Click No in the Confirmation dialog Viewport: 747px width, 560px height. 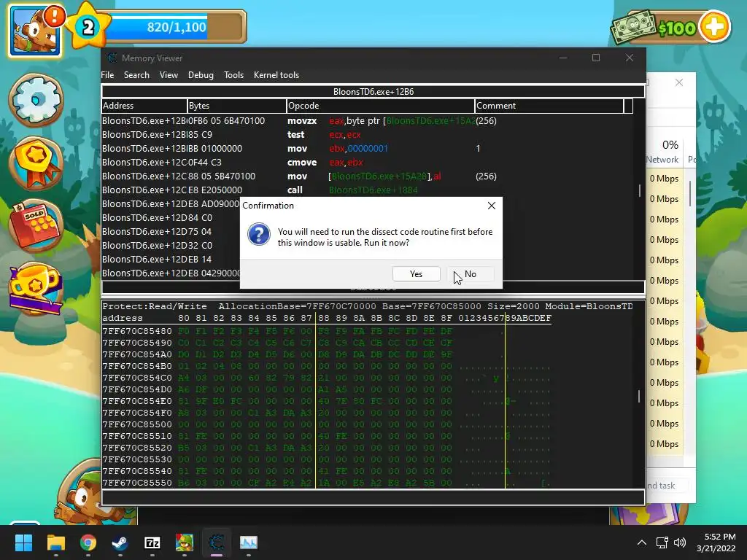coord(471,274)
